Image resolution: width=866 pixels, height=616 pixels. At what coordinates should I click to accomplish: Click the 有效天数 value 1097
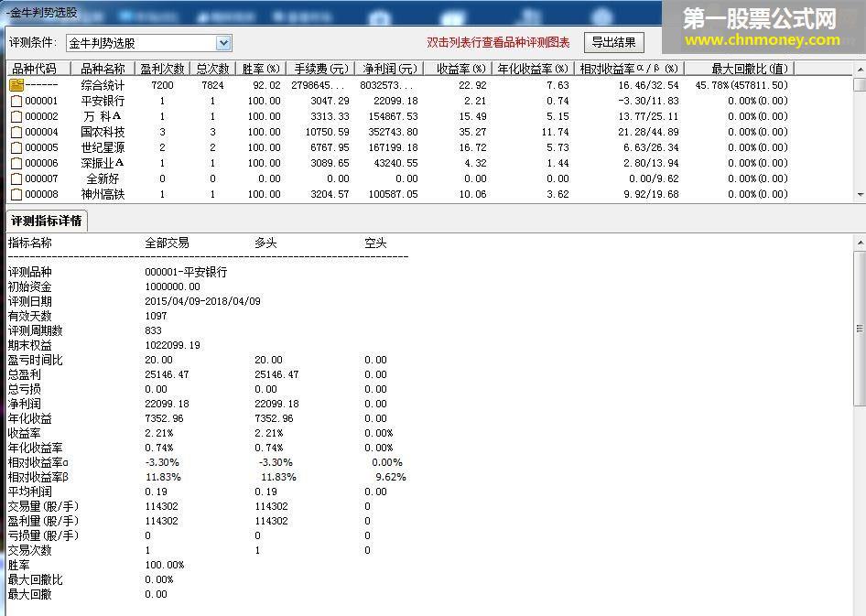coord(156,317)
